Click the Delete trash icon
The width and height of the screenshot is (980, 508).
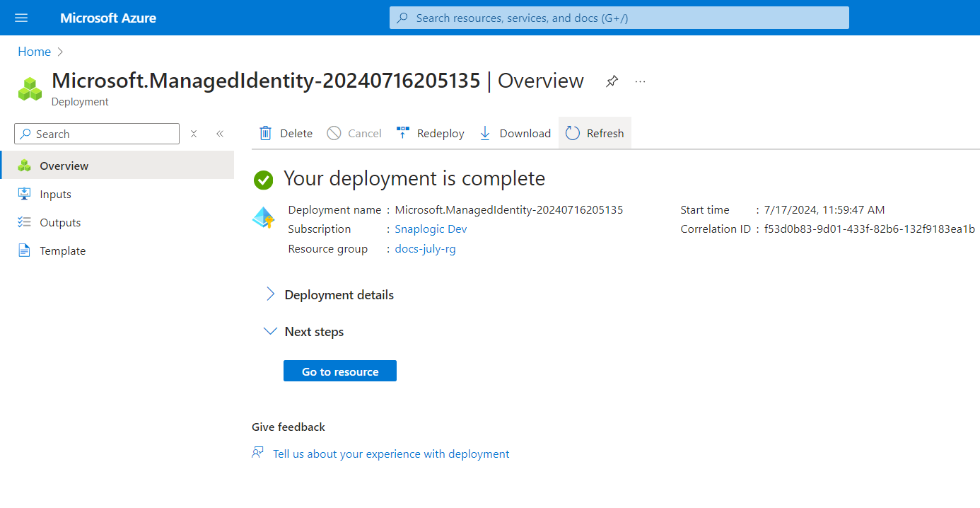[266, 133]
